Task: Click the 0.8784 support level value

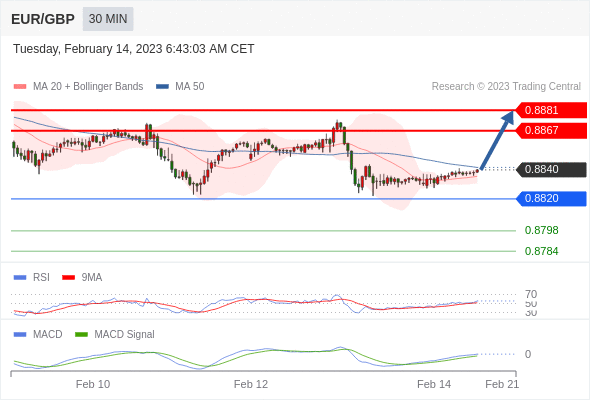Action: point(541,251)
